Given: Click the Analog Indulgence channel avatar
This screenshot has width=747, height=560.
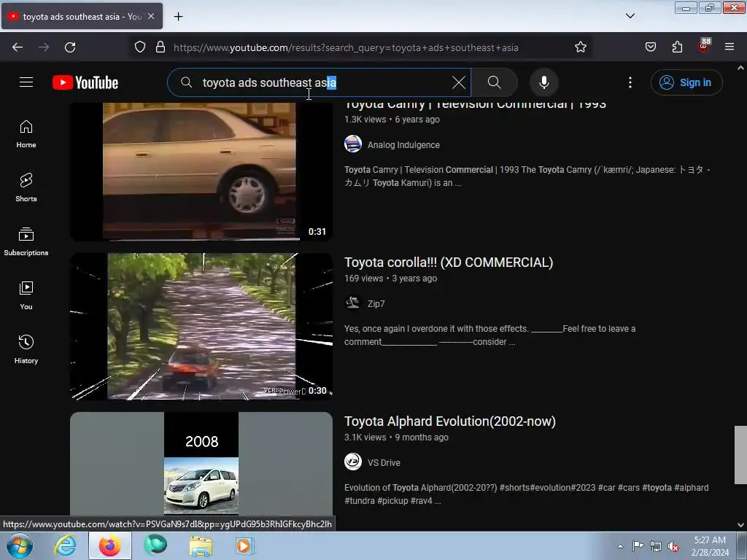Looking at the screenshot, I should (x=353, y=144).
